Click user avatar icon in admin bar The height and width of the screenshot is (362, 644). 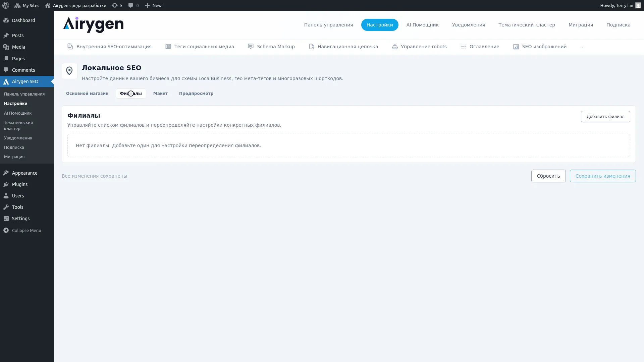point(638,5)
